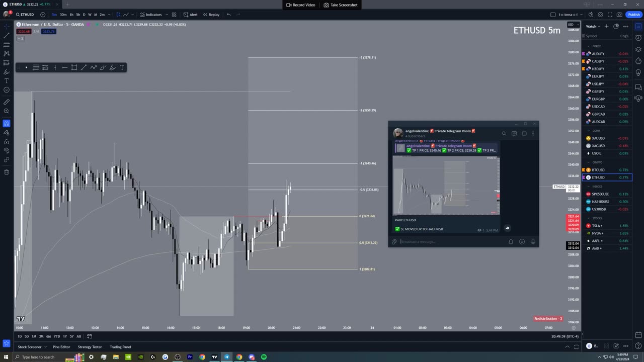Expand the Watch list name dropdown
Screen dimensions: 644x362
click(x=593, y=26)
